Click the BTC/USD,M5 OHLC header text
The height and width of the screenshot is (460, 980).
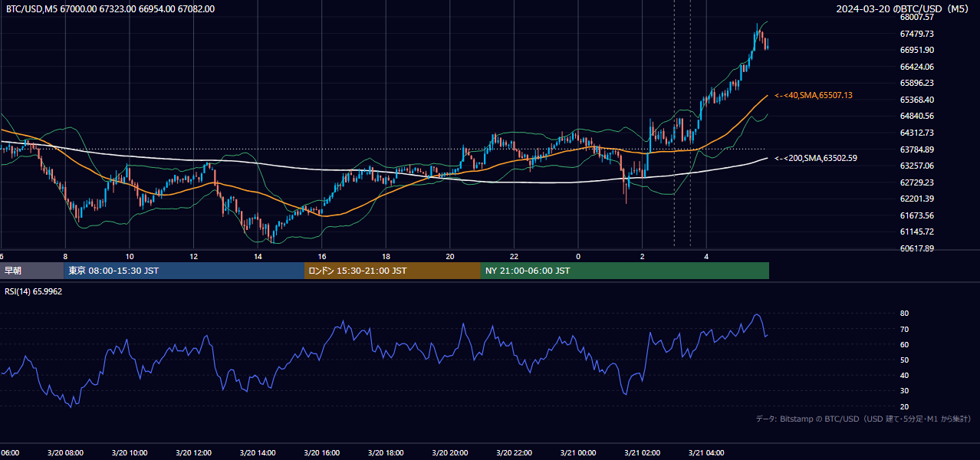pyautogui.click(x=110, y=9)
